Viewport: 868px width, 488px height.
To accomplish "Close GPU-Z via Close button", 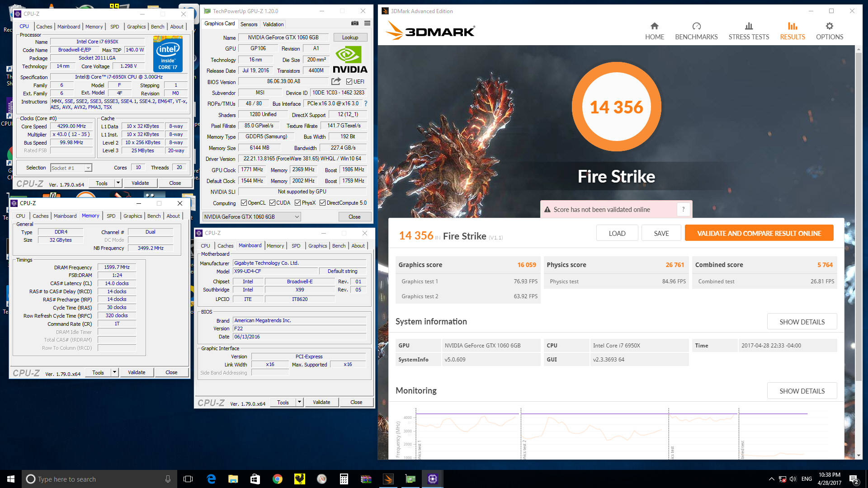I will (x=354, y=217).
